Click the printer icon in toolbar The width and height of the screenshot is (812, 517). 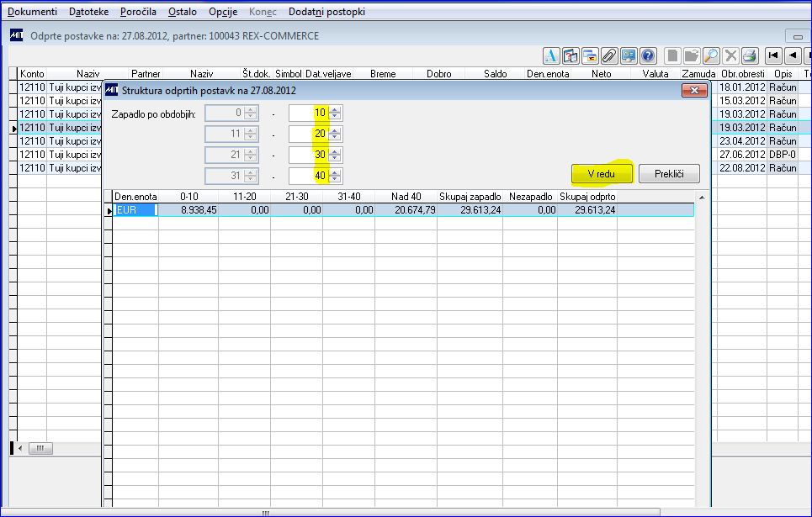(750, 55)
